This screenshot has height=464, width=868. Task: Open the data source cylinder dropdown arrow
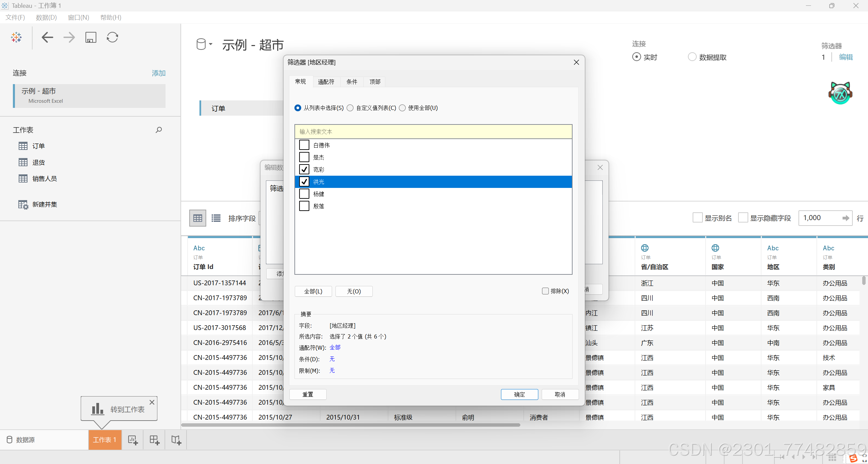click(211, 44)
